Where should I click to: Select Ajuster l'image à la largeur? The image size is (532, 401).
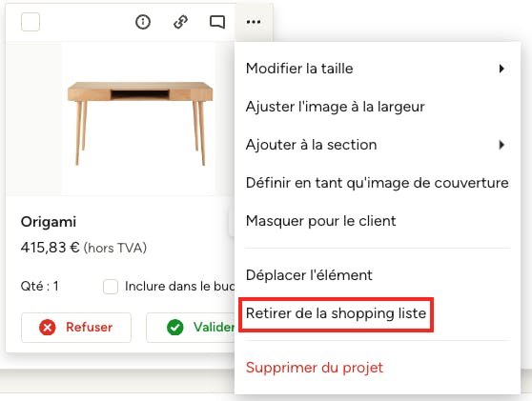378,107
